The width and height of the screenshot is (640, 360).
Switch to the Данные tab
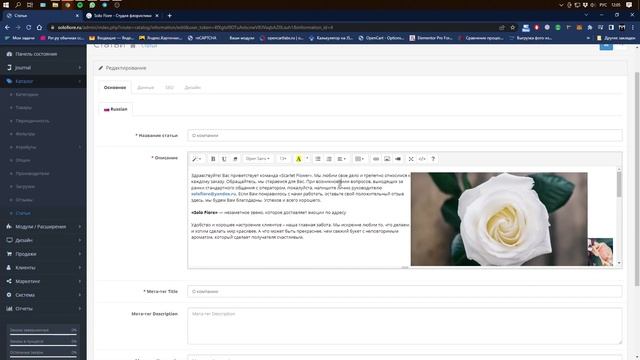(x=146, y=87)
